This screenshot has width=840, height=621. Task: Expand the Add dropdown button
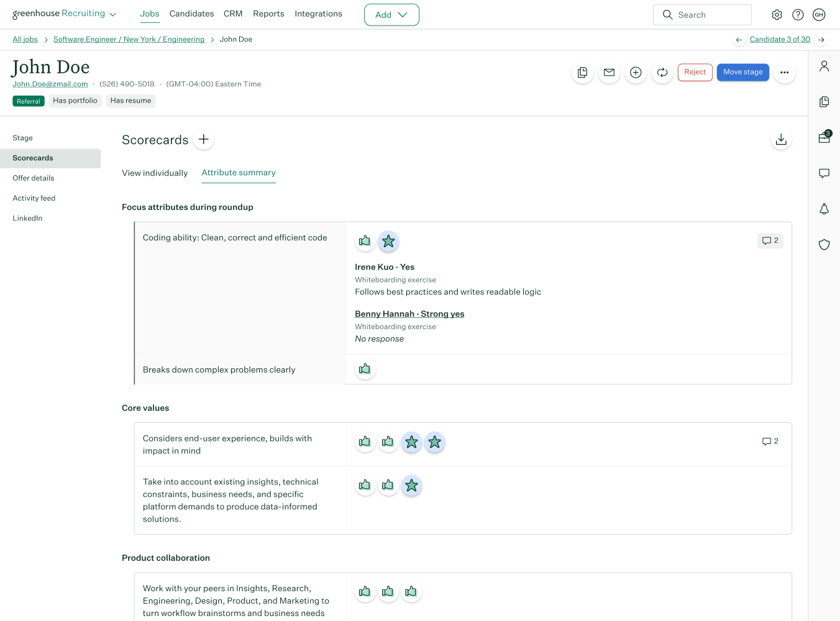pos(391,15)
